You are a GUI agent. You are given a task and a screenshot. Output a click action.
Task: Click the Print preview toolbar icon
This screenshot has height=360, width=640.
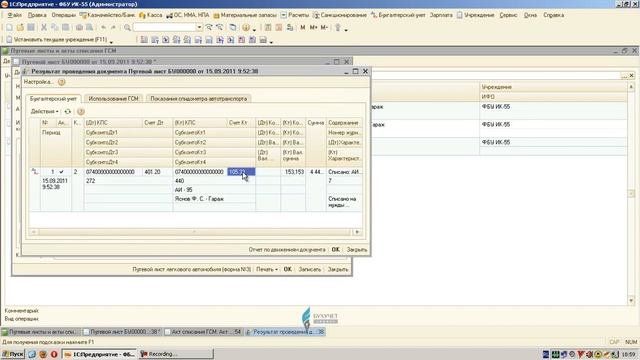(89, 27)
